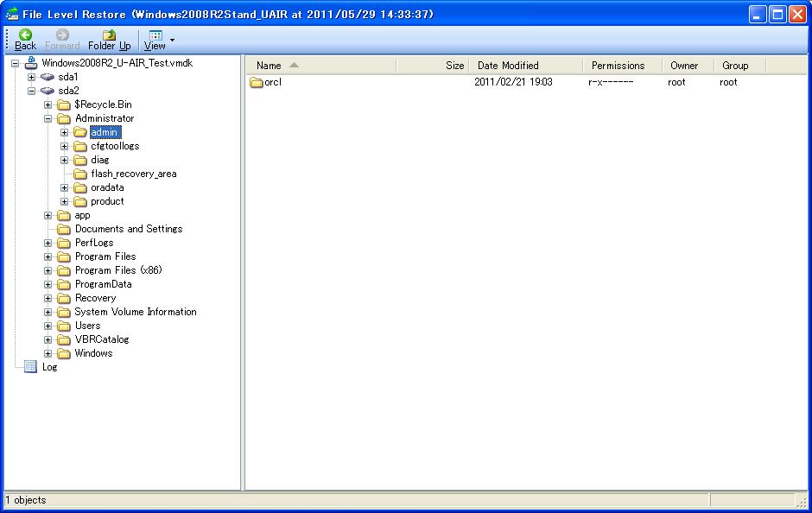This screenshot has width=812, height=513.
Task: Collapse the Administrator folder node
Action: [48, 118]
